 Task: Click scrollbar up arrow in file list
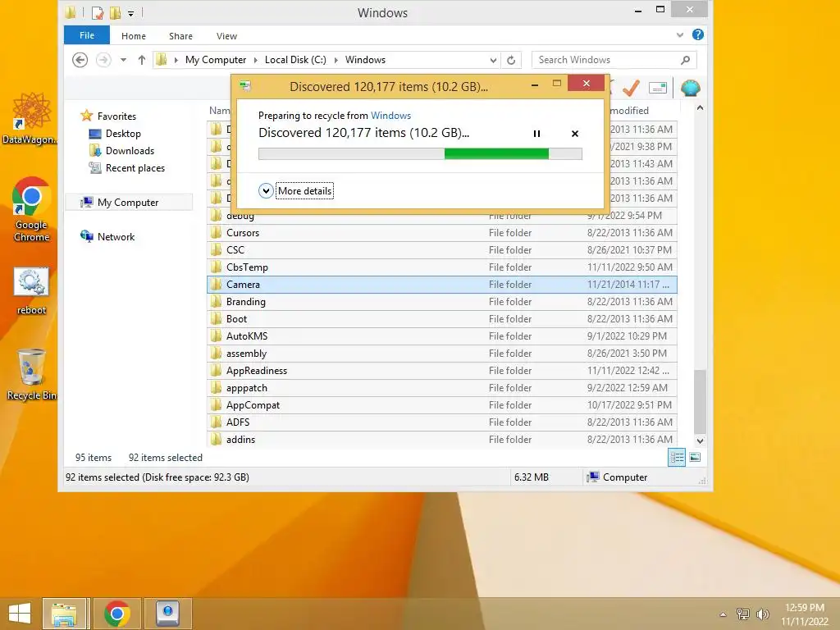tap(700, 107)
